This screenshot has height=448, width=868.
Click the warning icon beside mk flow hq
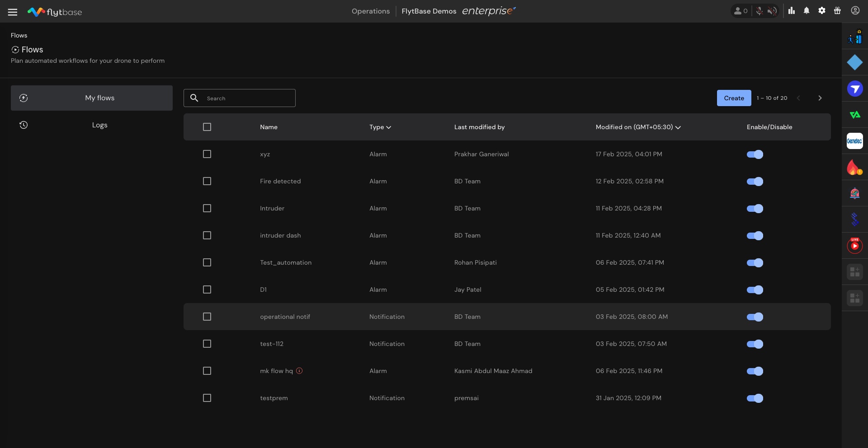(x=299, y=371)
